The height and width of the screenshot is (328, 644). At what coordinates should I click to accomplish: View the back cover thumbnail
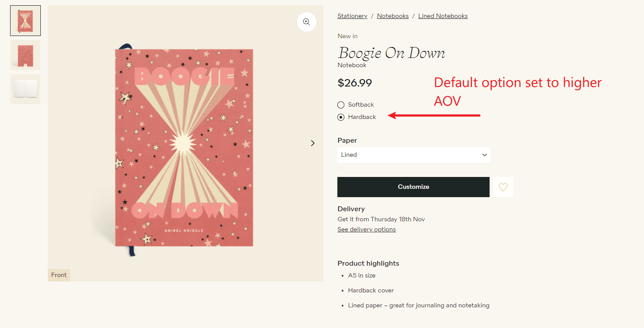coord(25,55)
